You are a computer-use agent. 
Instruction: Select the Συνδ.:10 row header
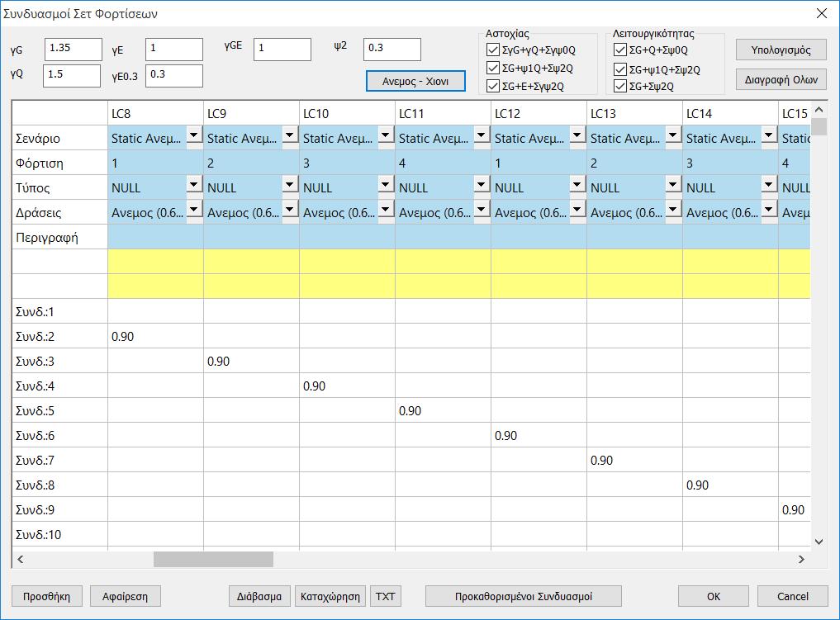[60, 534]
